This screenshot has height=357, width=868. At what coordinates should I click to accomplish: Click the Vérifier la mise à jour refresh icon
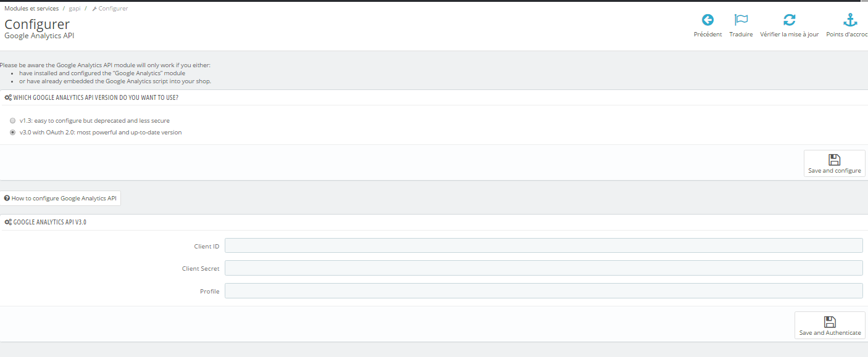pos(789,20)
